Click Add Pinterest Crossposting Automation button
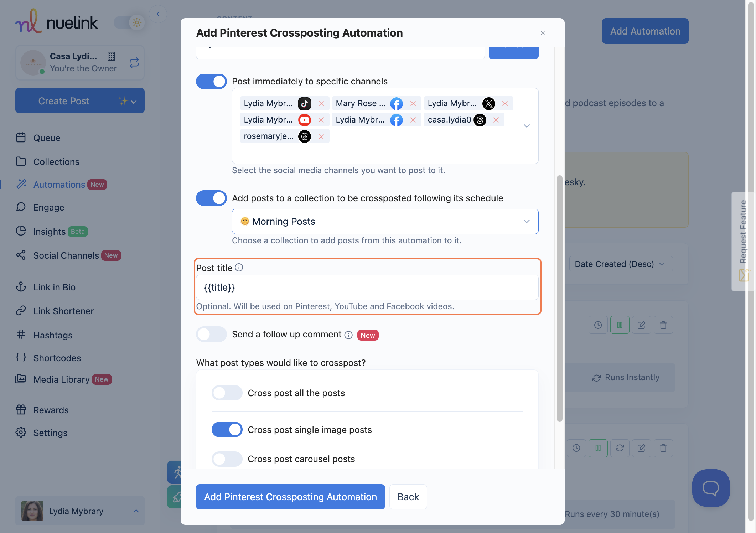756x533 pixels. click(x=290, y=497)
